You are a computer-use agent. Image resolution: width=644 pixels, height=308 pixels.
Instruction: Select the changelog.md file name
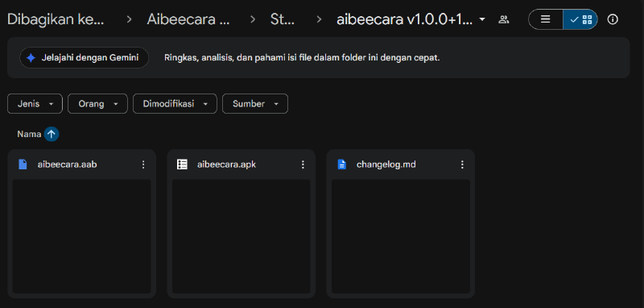[386, 164]
